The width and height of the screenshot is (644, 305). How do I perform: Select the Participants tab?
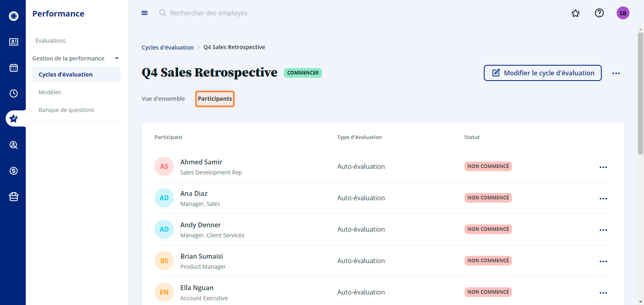point(215,99)
